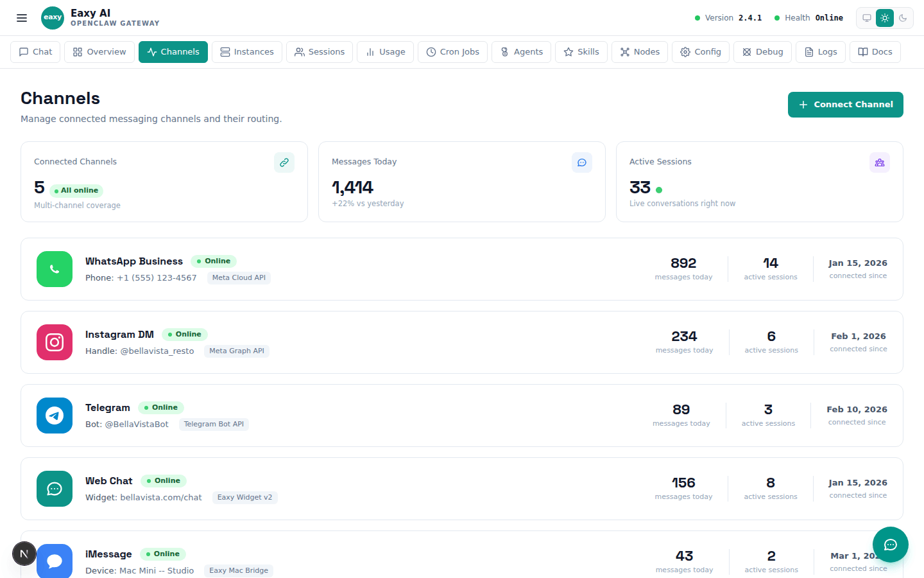Click the Messages Today stat card

point(461,182)
